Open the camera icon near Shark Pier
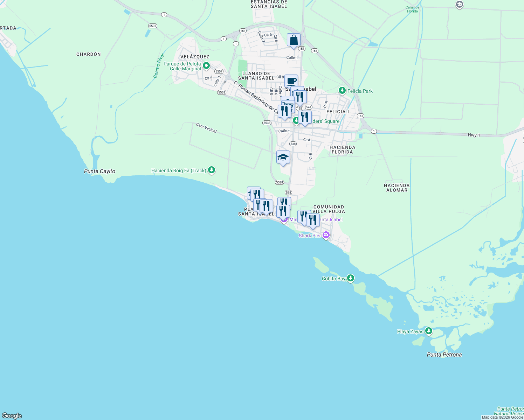Image resolution: width=524 pixels, height=420 pixels. point(326,235)
